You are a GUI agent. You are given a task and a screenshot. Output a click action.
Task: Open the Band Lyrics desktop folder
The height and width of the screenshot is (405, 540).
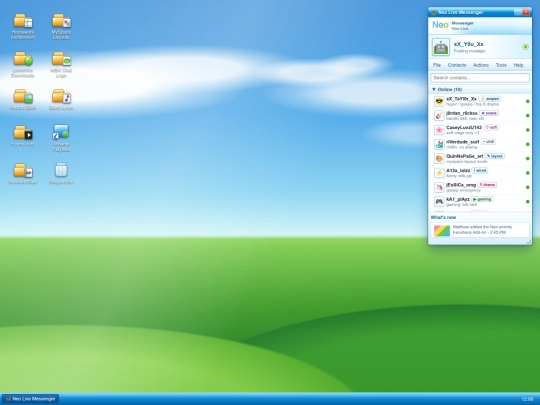[x=61, y=100]
